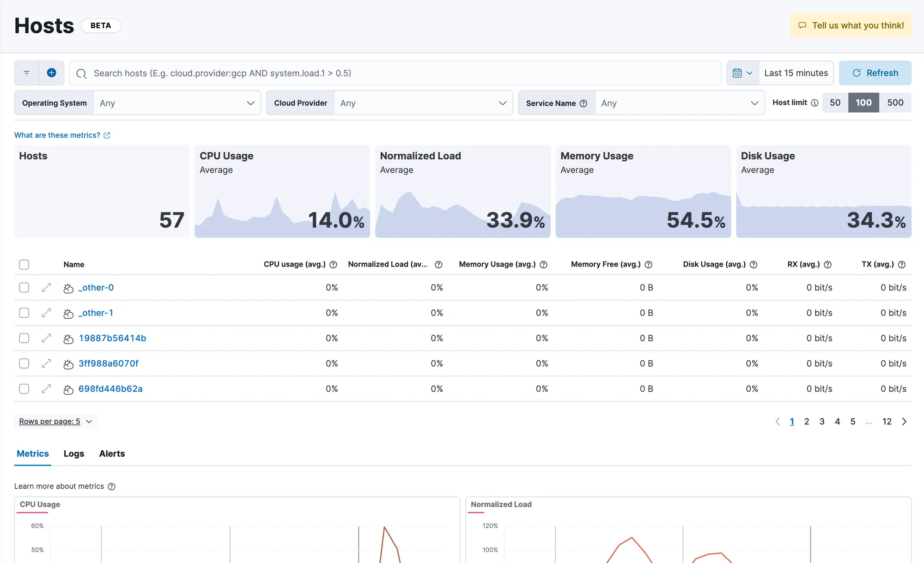The image size is (924, 563).
Task: Show CPU usage column help tooltip
Action: pos(333,265)
